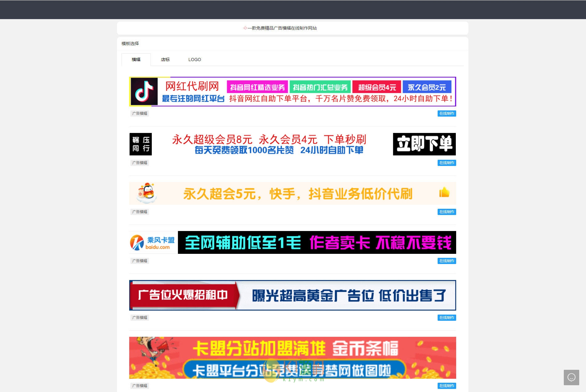This screenshot has height=392, width=586.
Task: Open the chat support widget icon
Action: (x=571, y=377)
